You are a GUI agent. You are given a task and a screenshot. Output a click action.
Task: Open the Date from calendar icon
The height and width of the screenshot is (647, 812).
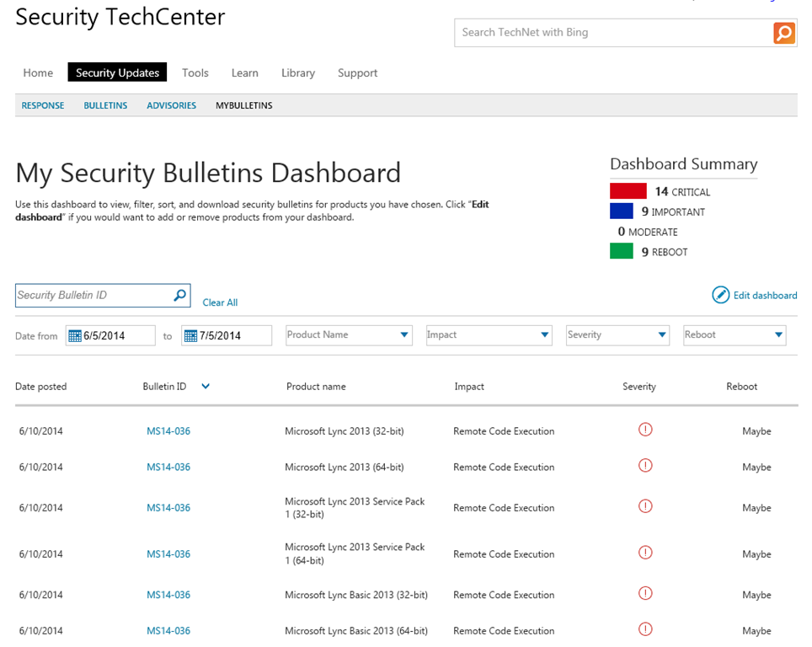[x=74, y=336]
